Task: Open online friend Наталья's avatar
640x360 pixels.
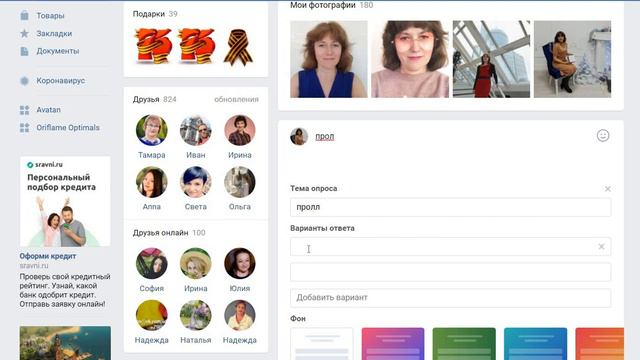Action: [196, 316]
